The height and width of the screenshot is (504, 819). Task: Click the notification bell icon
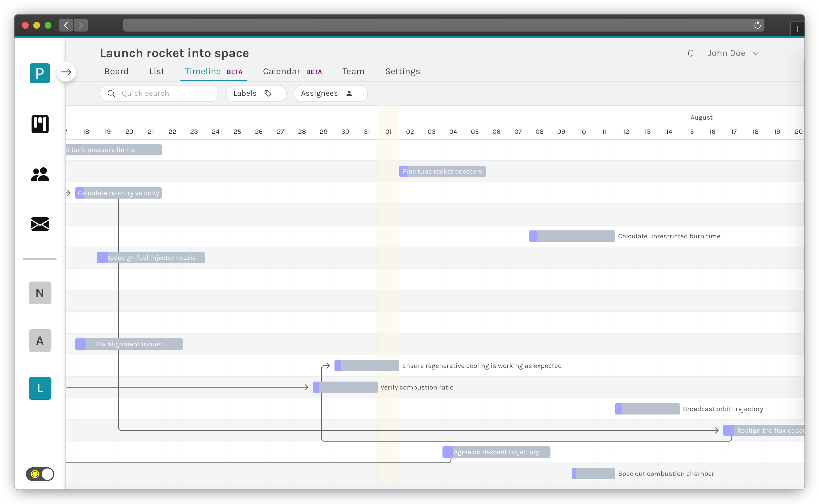click(x=691, y=53)
